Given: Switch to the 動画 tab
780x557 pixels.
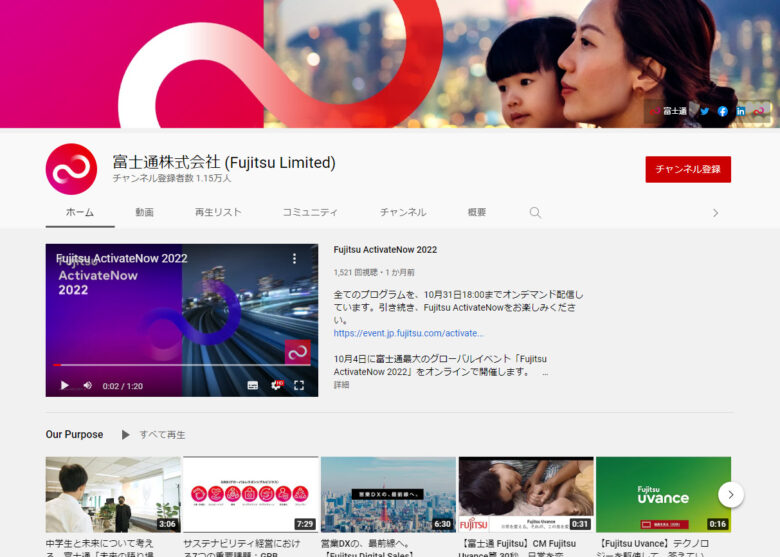Looking at the screenshot, I should pos(144,212).
